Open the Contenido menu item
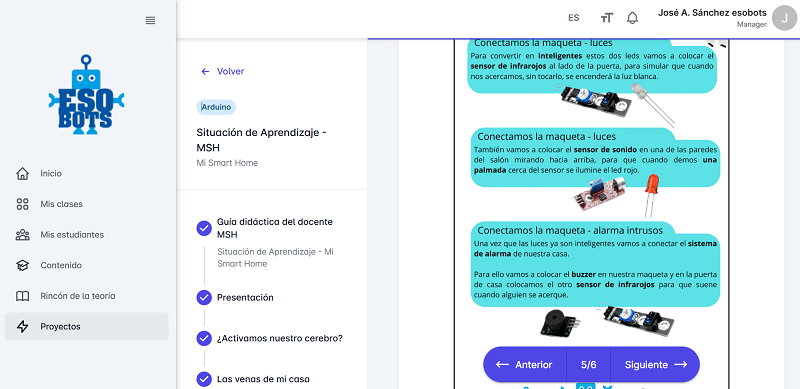The width and height of the screenshot is (800, 389). pos(86,265)
